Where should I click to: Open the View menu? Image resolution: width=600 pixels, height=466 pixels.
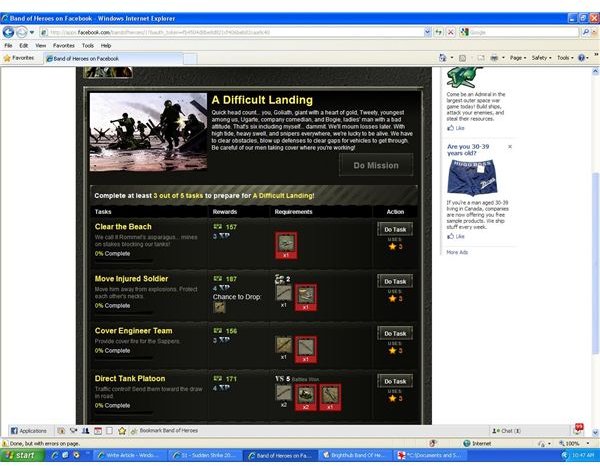(x=41, y=46)
